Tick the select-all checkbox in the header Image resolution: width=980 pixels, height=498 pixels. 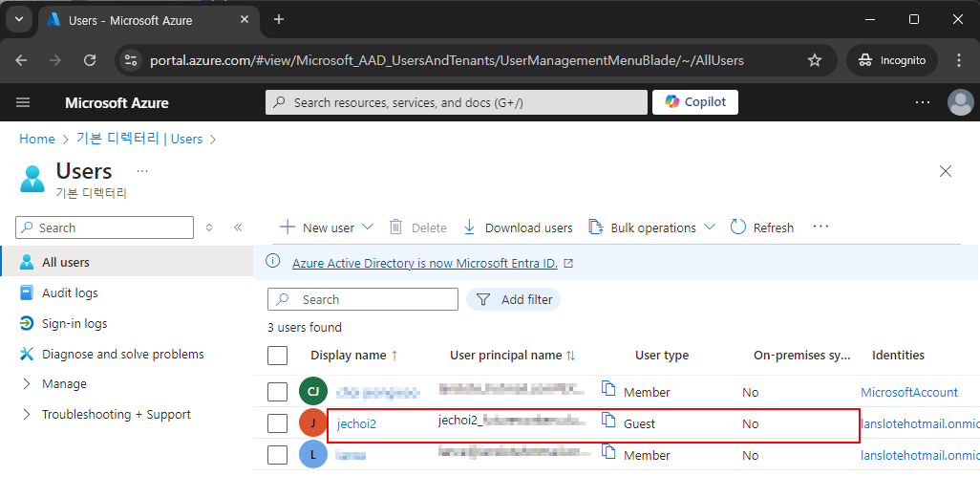[x=278, y=356]
